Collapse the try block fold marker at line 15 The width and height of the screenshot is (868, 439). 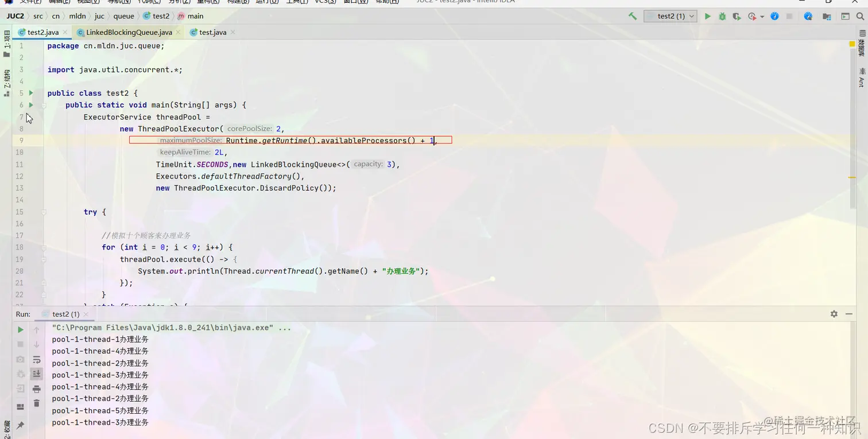pos(44,212)
